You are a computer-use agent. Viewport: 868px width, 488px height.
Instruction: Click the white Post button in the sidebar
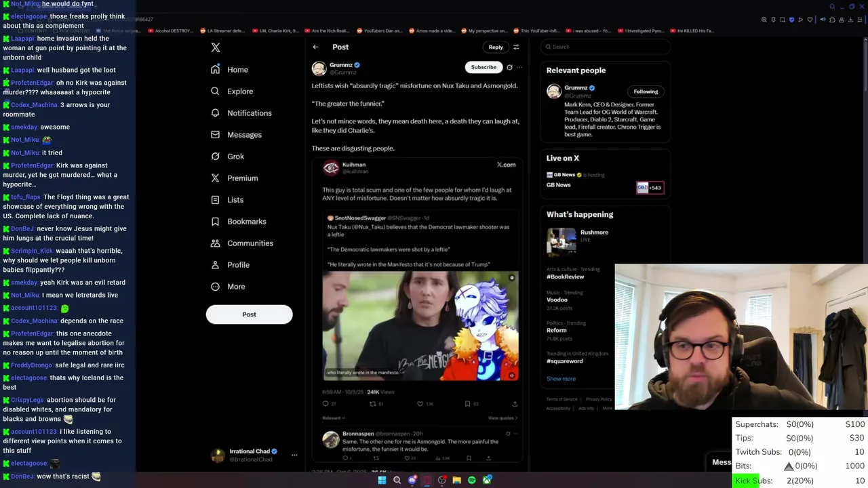click(249, 314)
